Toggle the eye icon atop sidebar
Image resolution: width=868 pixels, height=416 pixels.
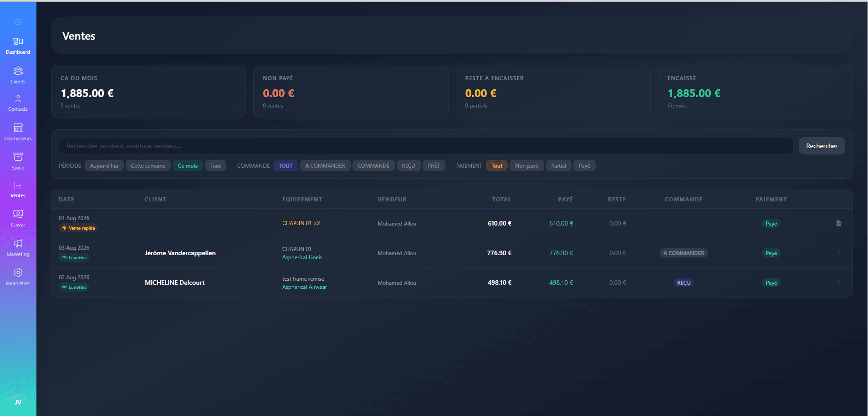click(18, 22)
